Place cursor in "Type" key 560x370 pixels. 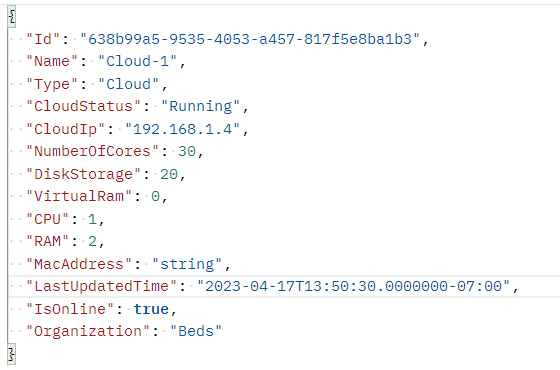(x=52, y=84)
